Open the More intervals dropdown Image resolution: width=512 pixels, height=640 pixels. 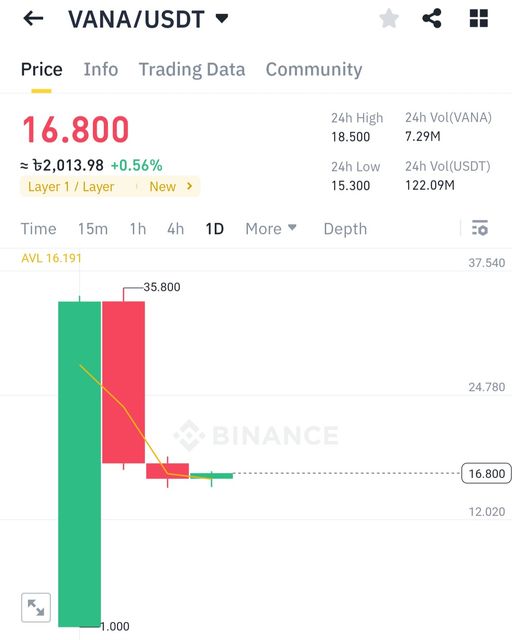[x=271, y=229]
